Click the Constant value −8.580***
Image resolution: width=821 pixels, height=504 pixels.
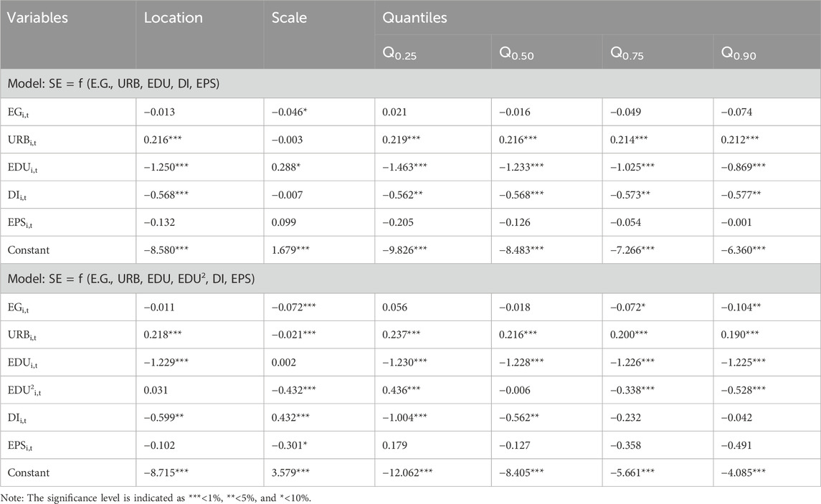(x=166, y=250)
